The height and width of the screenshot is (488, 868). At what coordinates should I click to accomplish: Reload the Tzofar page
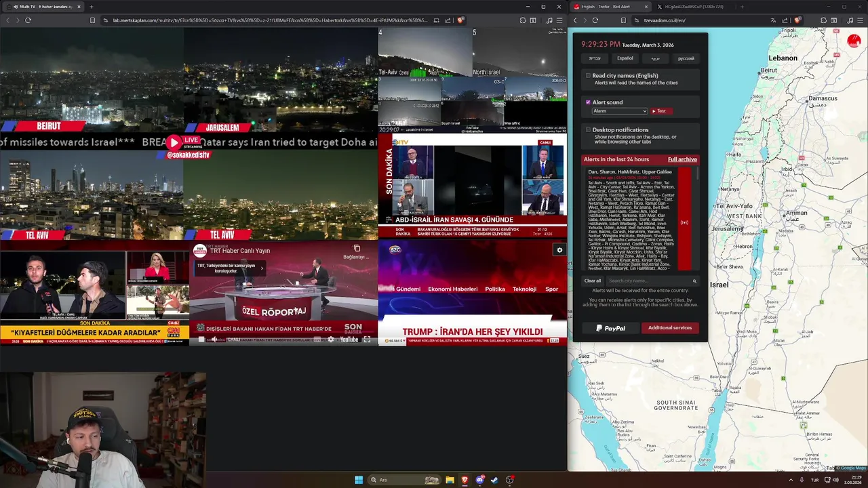pos(595,20)
